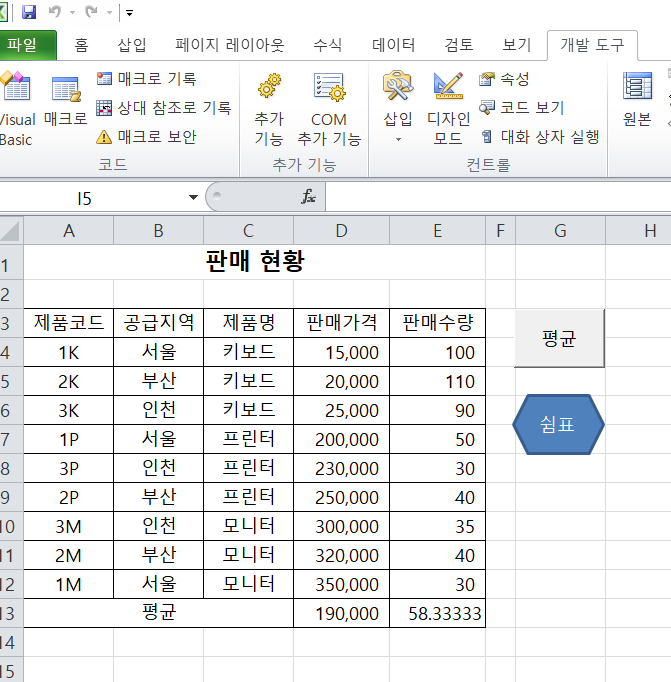Image resolution: width=671 pixels, height=682 pixels.
Task: Open 속성 (Properties) panel
Action: tap(504, 79)
